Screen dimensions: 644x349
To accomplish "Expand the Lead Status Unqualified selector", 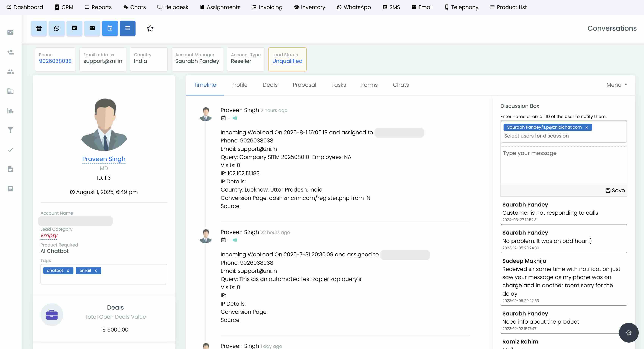I will (x=287, y=61).
